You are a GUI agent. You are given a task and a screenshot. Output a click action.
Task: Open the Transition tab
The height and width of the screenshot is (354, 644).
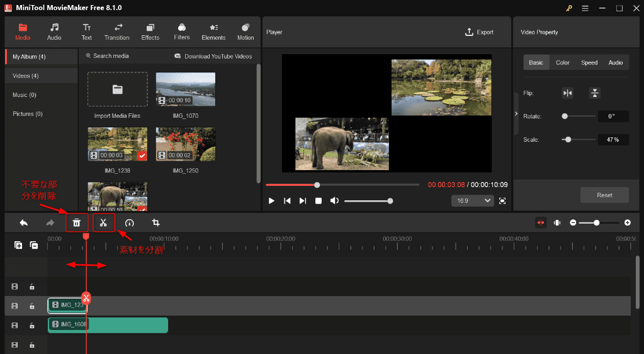tap(117, 32)
